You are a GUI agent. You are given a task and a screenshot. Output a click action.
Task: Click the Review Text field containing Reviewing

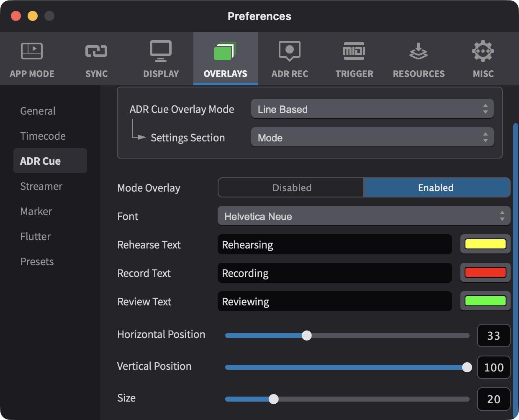click(x=335, y=301)
